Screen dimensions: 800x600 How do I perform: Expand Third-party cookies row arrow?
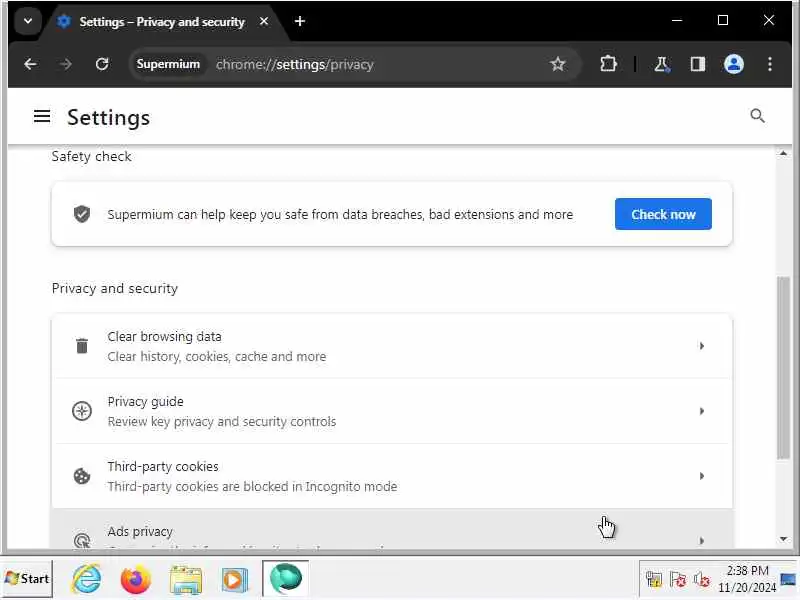[x=702, y=476]
